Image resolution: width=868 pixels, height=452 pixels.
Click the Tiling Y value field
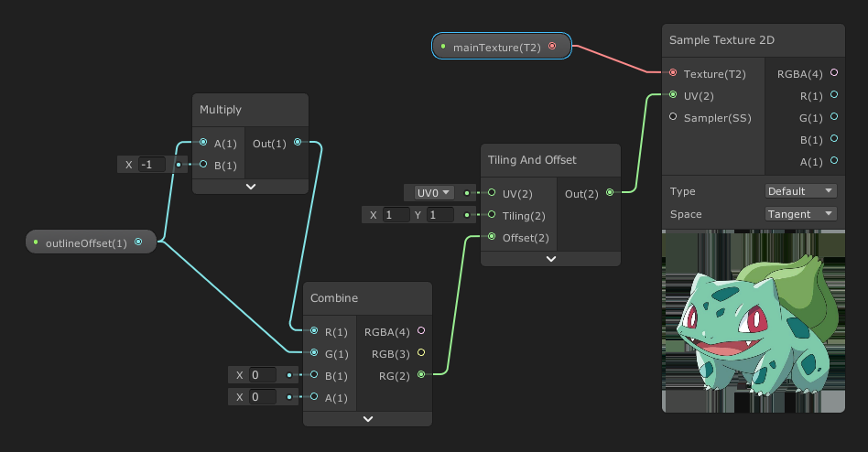tap(440, 215)
